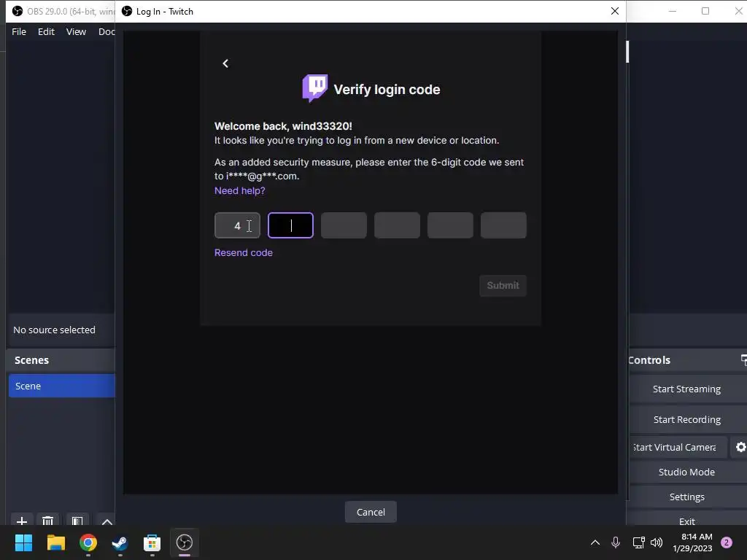Click the login dialog scrollbar thumb
This screenshot has width=747, height=560.
(x=627, y=52)
